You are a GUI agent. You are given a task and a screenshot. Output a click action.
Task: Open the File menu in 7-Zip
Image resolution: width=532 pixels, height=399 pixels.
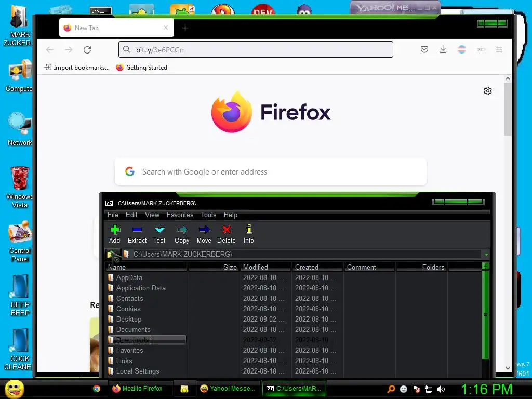pyautogui.click(x=113, y=215)
